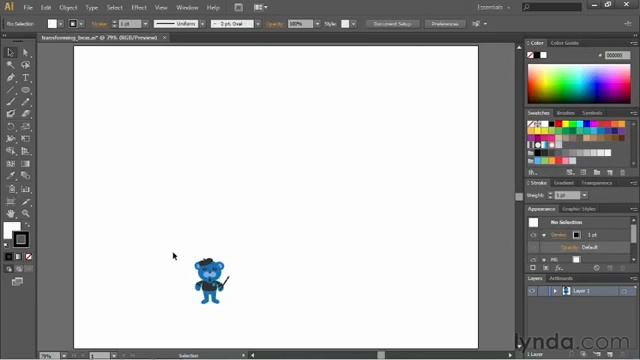640x360 pixels.
Task: Open the Uniform variable width profile dropdown
Action: click(x=203, y=24)
